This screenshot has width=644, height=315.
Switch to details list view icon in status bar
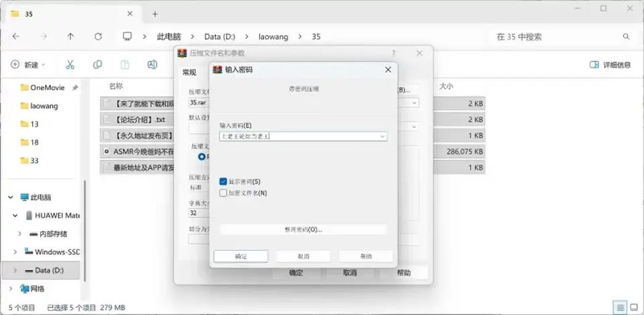[621, 307]
